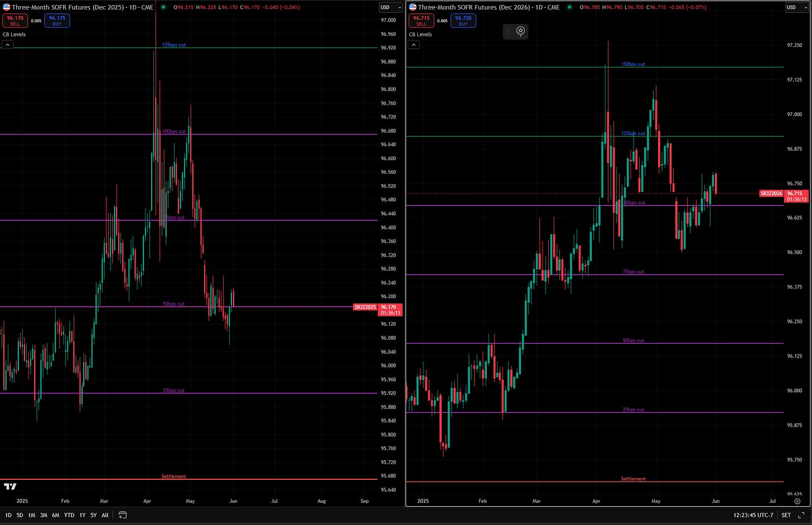Click the 25bps cut line label on right chart
The width and height of the screenshot is (812, 525).
[x=634, y=410]
